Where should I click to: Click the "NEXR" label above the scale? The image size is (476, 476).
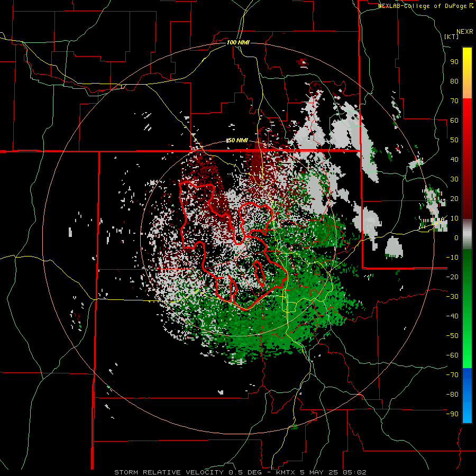[465, 32]
